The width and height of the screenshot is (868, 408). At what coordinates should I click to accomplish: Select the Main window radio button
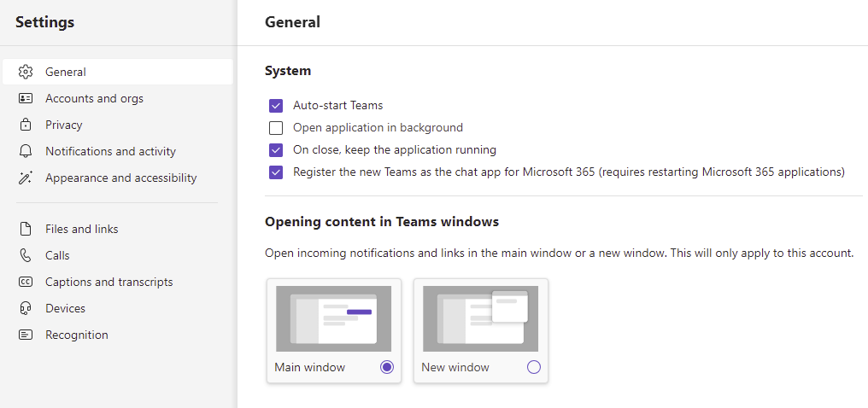pyautogui.click(x=387, y=367)
